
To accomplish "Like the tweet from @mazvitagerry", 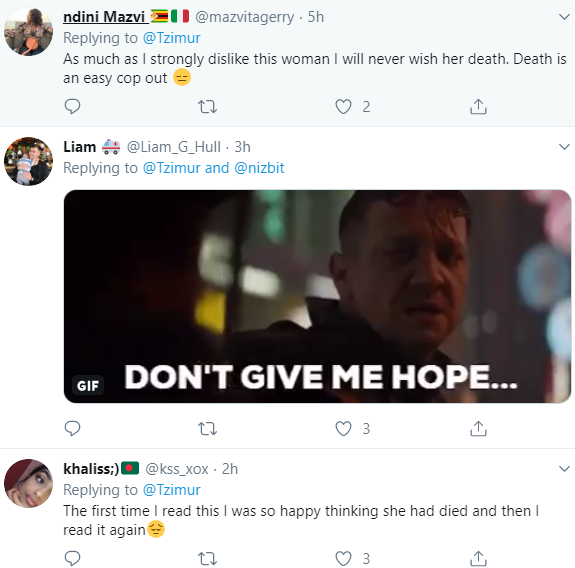I will click(344, 107).
